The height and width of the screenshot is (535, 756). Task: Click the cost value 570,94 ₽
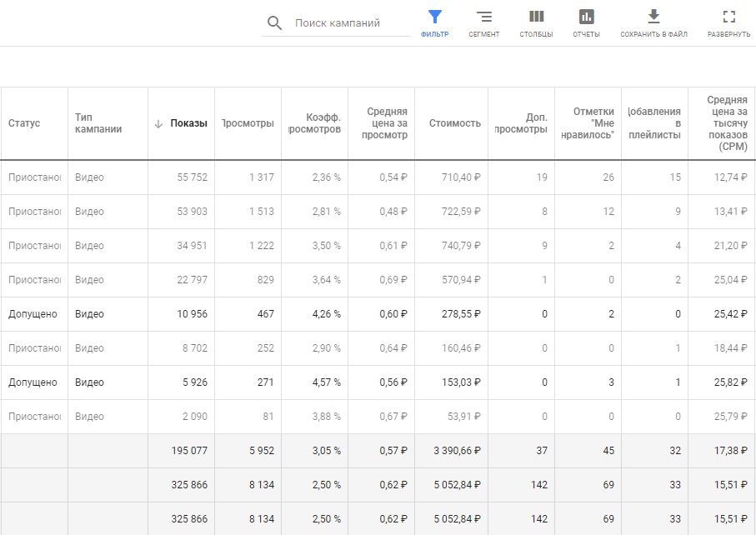[x=461, y=280]
